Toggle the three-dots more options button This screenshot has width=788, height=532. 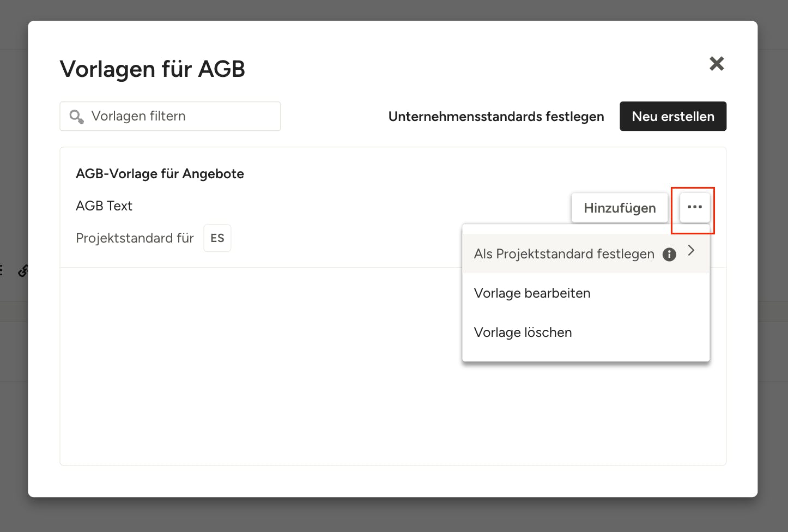click(x=695, y=207)
